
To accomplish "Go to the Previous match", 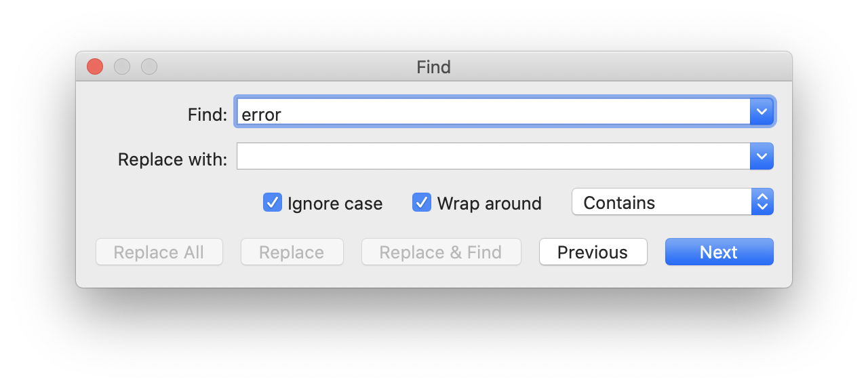I will click(593, 252).
